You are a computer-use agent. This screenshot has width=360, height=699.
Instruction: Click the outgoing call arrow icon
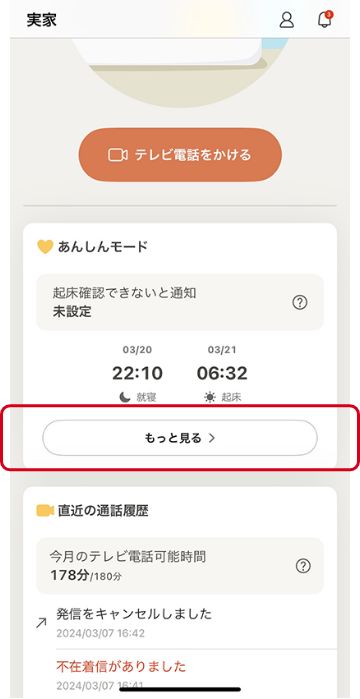tap(41, 623)
